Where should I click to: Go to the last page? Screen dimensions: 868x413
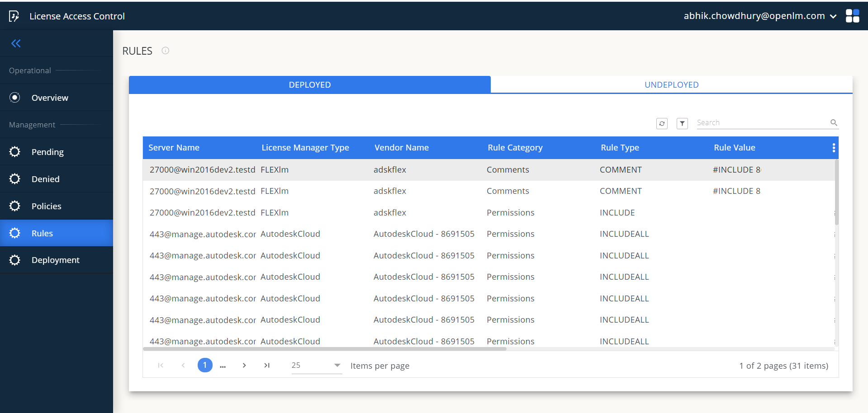tap(267, 365)
